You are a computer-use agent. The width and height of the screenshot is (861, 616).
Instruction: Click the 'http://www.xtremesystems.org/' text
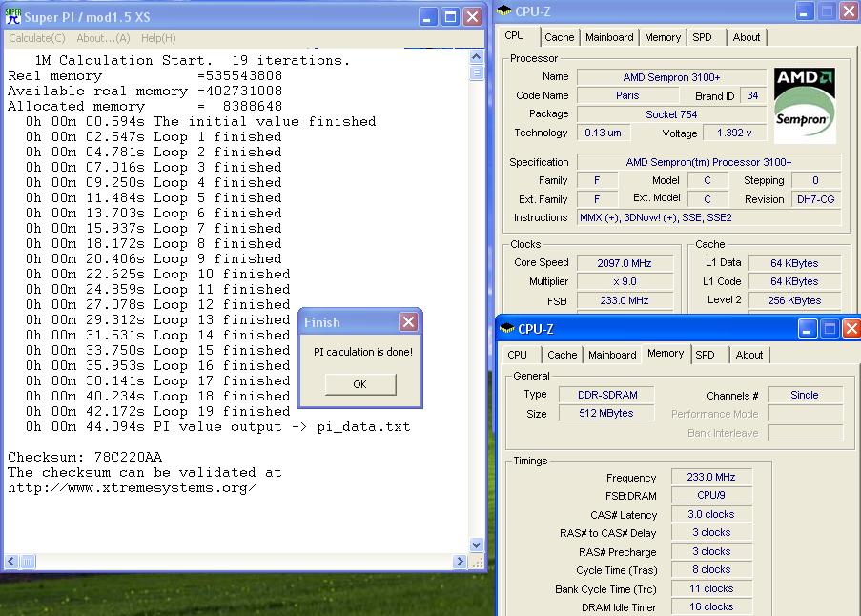132,487
